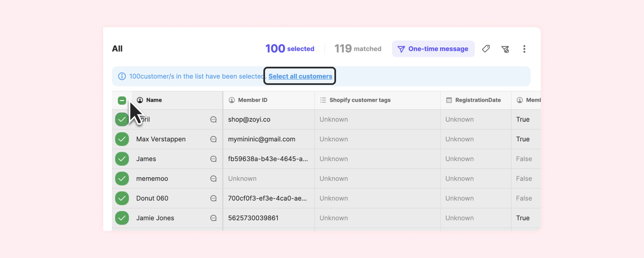
Task: Click the Select all customers link
Action: 300,76
